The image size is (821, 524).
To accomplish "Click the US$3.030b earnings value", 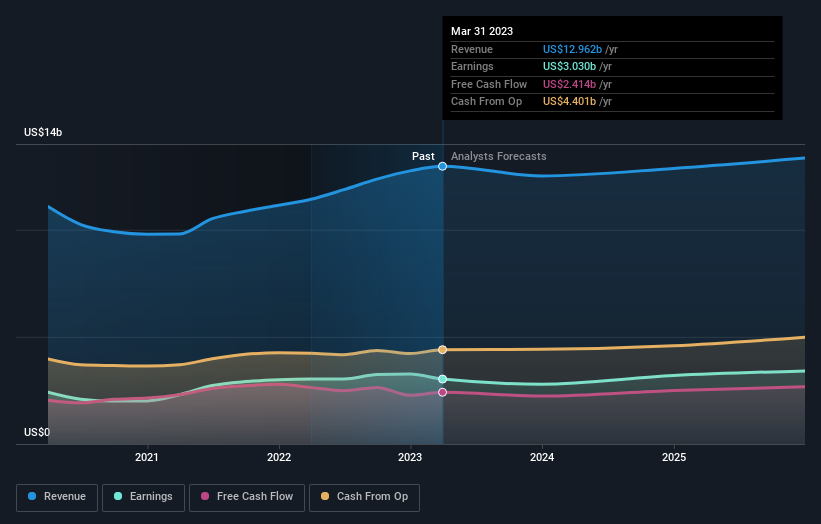I will [x=569, y=66].
